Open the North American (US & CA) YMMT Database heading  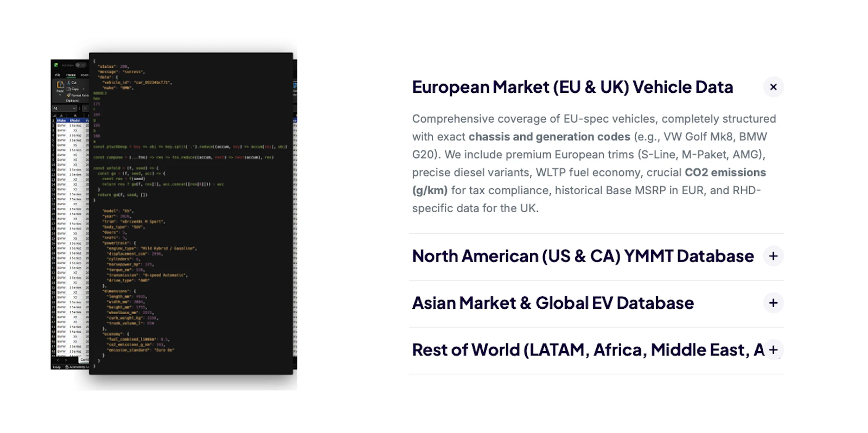click(583, 256)
